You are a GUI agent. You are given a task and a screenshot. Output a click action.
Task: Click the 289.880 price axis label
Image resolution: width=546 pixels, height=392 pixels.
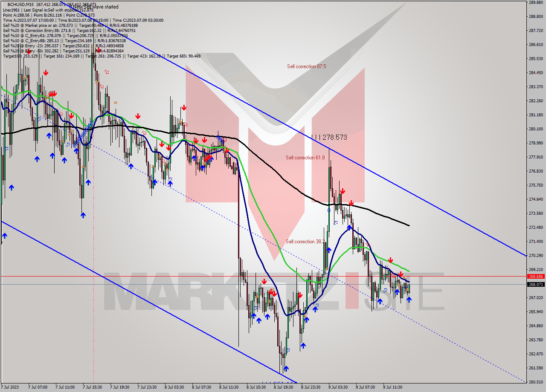coord(535,3)
